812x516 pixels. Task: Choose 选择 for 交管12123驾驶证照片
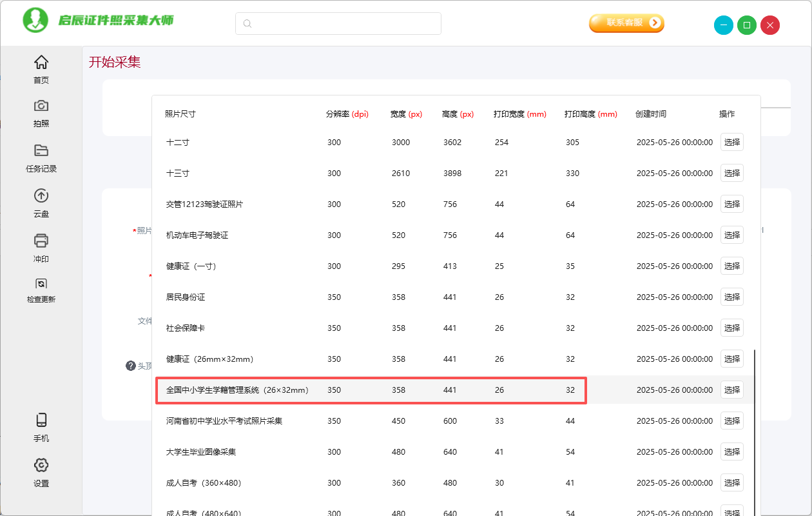[x=732, y=204]
